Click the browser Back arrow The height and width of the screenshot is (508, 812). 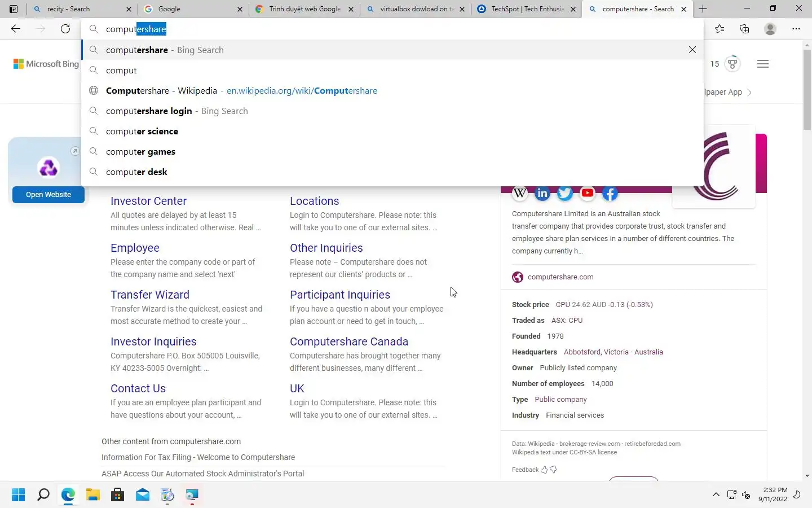point(16,29)
